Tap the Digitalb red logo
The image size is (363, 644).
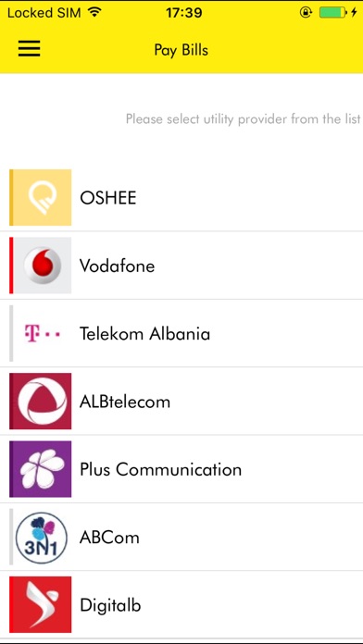point(41,604)
